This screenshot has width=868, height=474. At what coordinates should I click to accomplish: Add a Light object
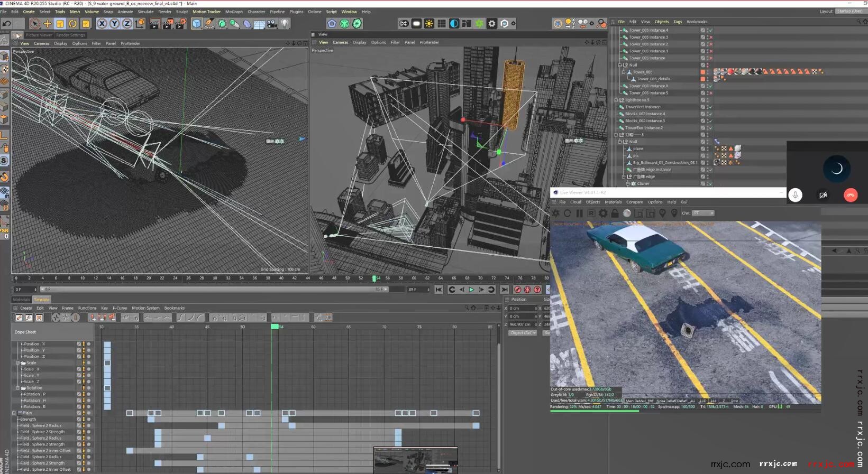[x=285, y=23]
